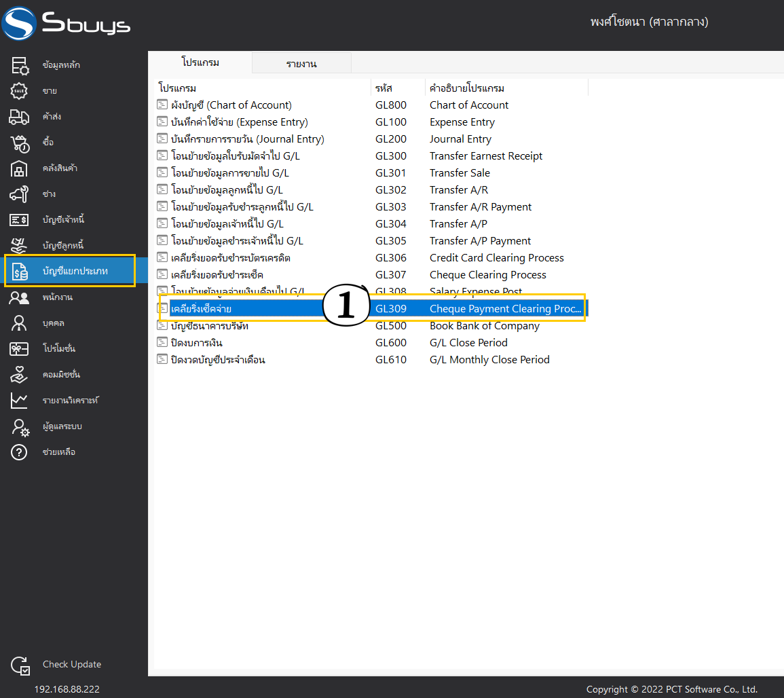Select the โอนย้ายข้อมูลชำระเจ้าหนี้ไป G/L row

pyautogui.click(x=373, y=241)
